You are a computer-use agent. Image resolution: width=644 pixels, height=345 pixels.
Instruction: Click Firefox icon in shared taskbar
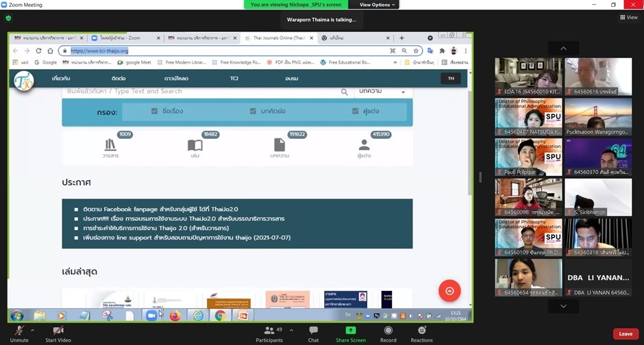coord(175,316)
